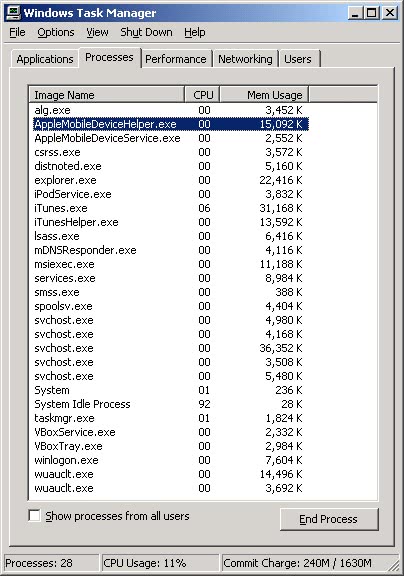Switch to the Users tab

(298, 59)
